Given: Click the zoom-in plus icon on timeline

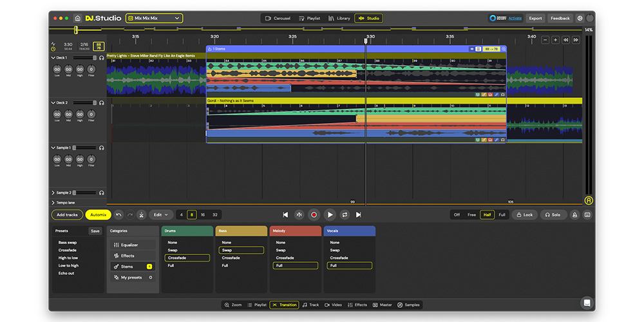Looking at the screenshot, I should tap(555, 40).
